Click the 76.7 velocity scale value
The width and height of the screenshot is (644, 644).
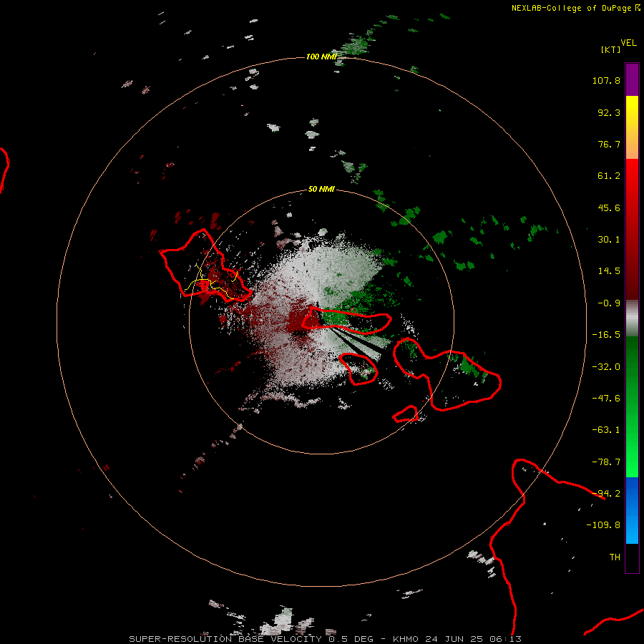point(609,144)
